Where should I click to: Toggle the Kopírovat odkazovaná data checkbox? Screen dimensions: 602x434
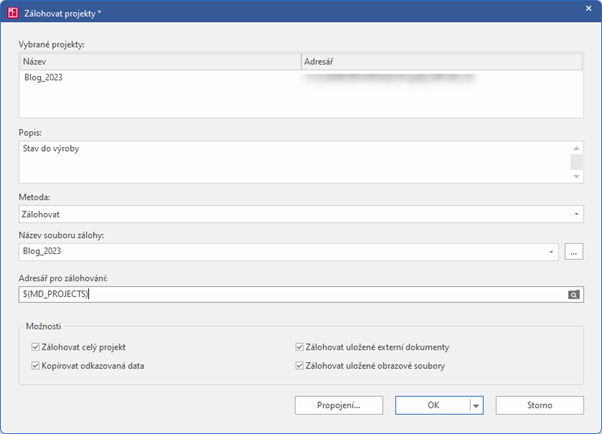[x=36, y=366]
